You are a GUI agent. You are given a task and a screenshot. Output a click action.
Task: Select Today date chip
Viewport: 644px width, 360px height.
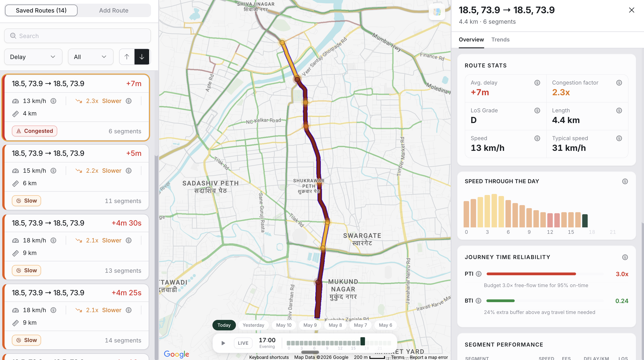pos(224,325)
